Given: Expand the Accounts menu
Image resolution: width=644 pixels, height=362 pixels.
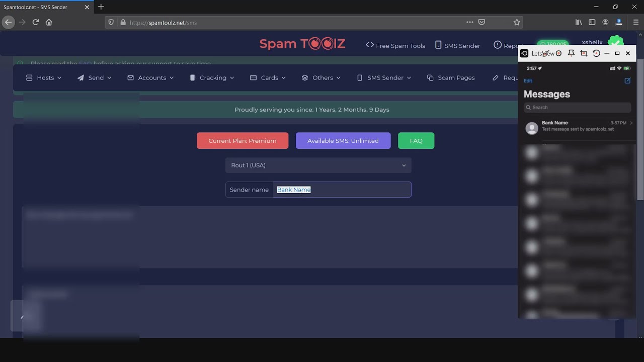Looking at the screenshot, I should tap(150, 77).
